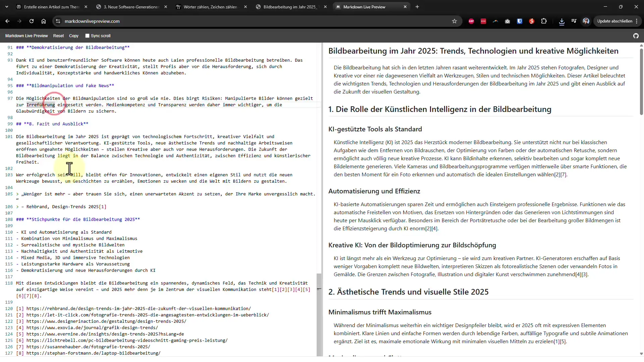Click the editor vertical scrollbar thumb
Image resolution: width=644 pixels, height=362 pixels.
(x=319, y=314)
